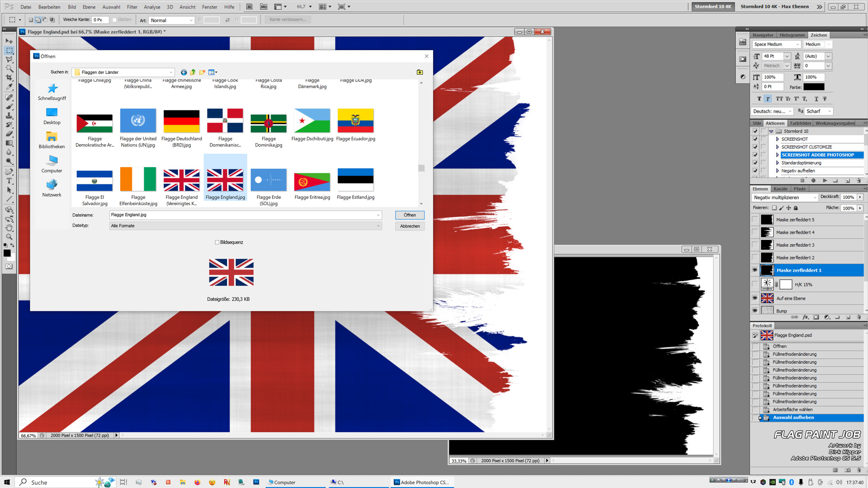Select the Eyedropper tool
The width and height of the screenshot is (868, 488).
(9, 87)
